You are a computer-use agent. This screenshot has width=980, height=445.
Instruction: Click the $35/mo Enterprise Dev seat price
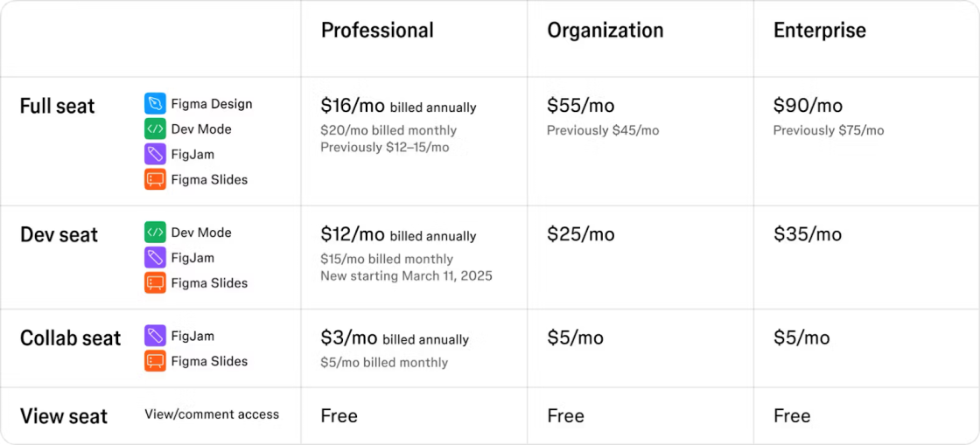tap(807, 235)
